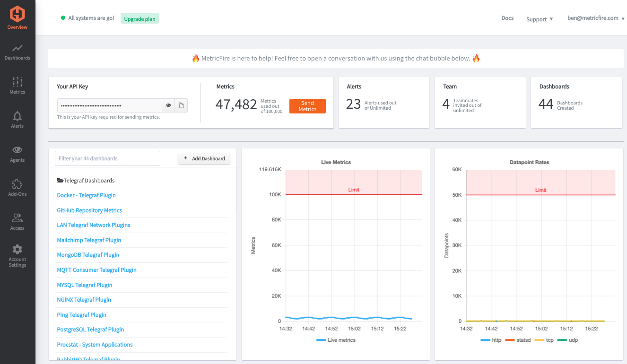Click the Upgrade plan button
Viewport: 627px width, 364px height.
(x=139, y=19)
